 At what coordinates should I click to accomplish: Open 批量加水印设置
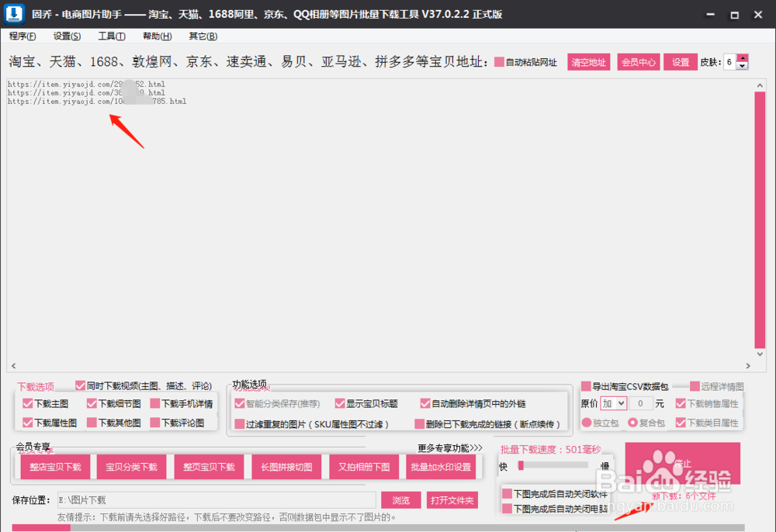click(441, 467)
